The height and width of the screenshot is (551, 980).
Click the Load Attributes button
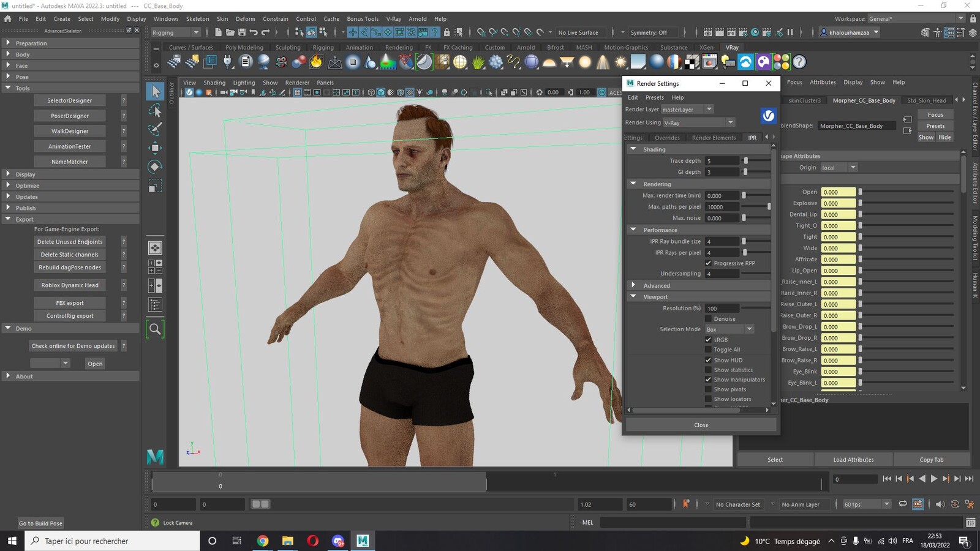853,460
